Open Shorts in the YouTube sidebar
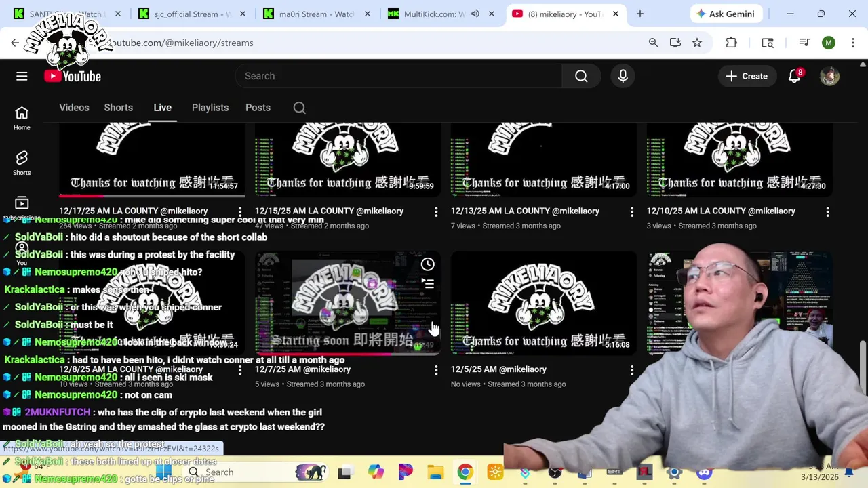The image size is (868, 488). click(22, 163)
